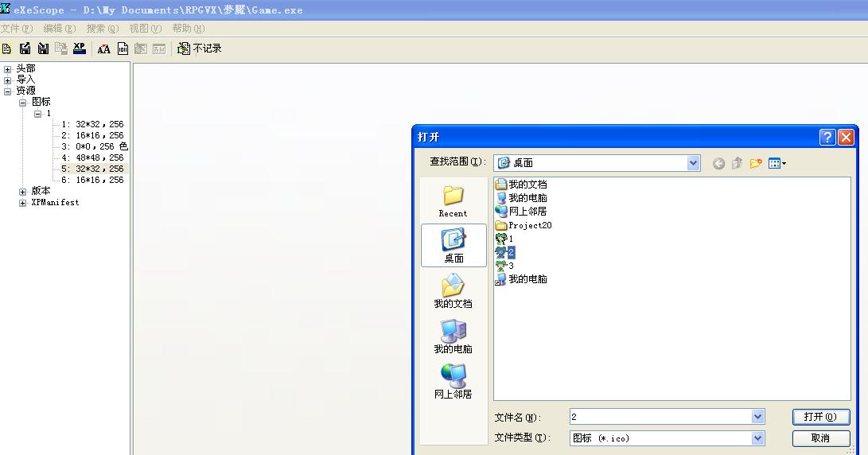Select the 图标 tree label
The image size is (868, 455).
click(x=41, y=102)
